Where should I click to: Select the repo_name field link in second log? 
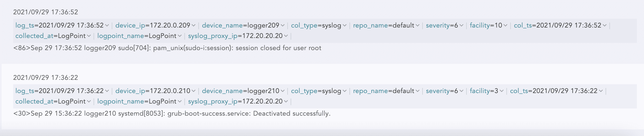(370, 91)
